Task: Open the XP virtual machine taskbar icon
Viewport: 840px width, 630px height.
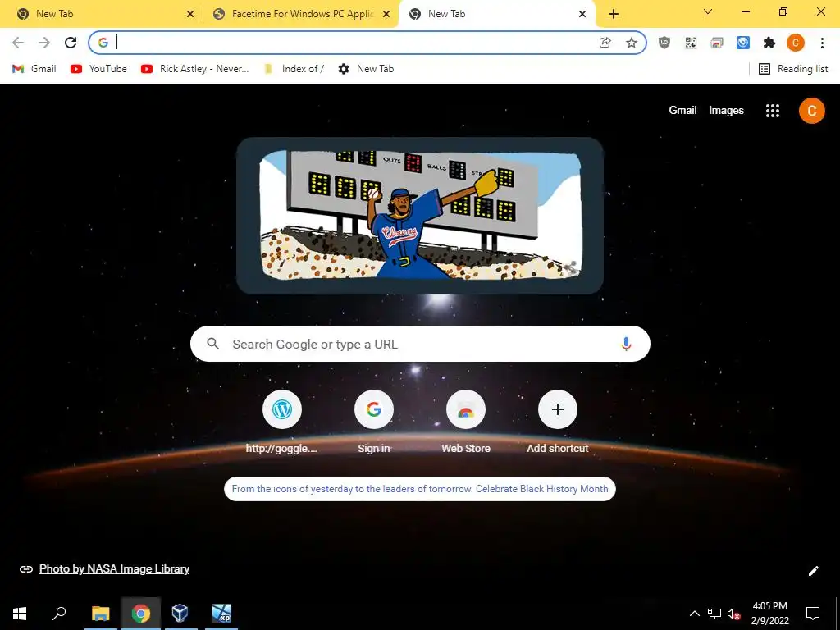Action: pyautogui.click(x=221, y=614)
